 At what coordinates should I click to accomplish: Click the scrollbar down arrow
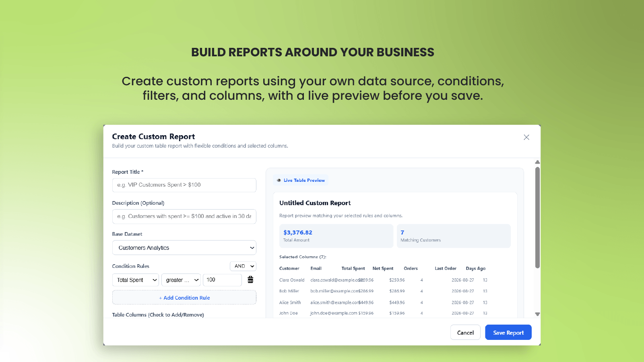click(537, 314)
